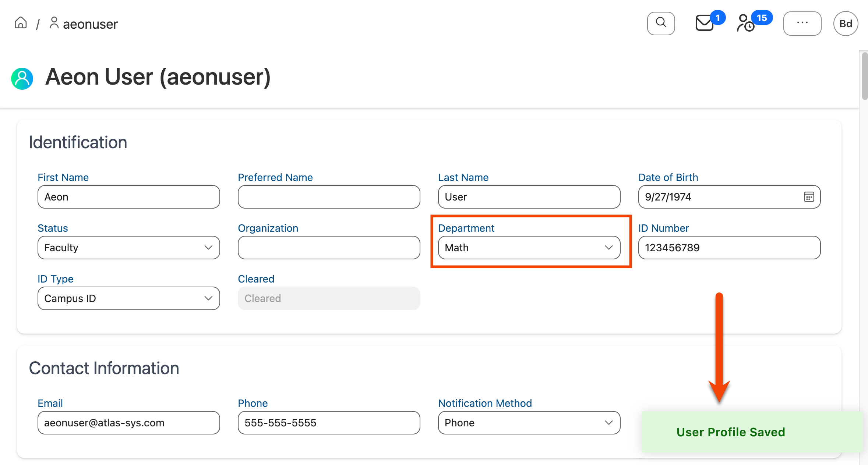This screenshot has width=868, height=465.
Task: Click the person icon beside aeonuser breadcrumb
Action: pyautogui.click(x=54, y=23)
